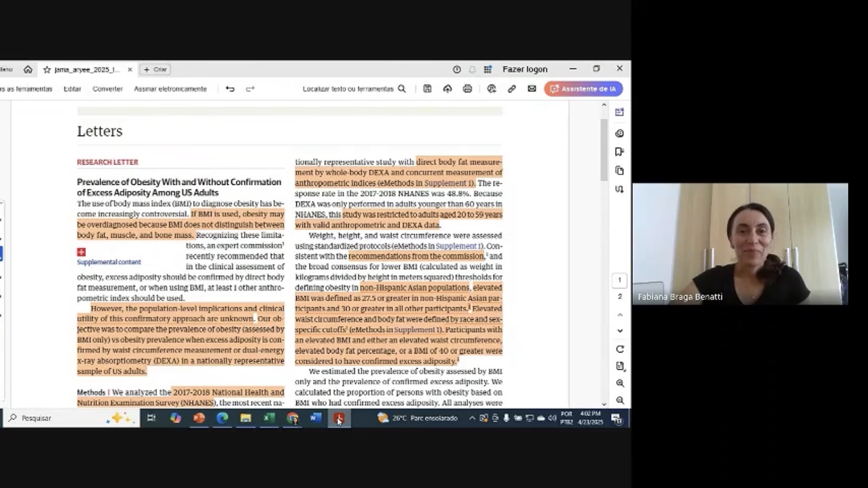
Task: Open Word from the taskbar
Action: 315,418
